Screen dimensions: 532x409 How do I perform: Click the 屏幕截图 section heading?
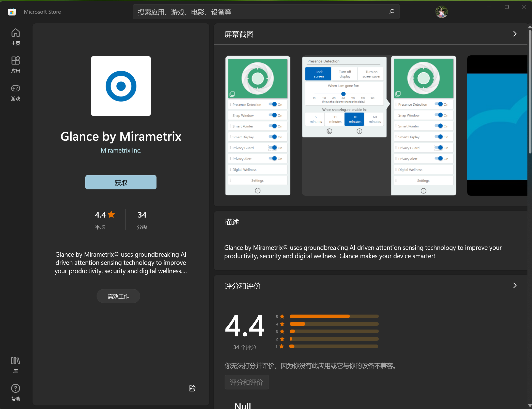(239, 34)
